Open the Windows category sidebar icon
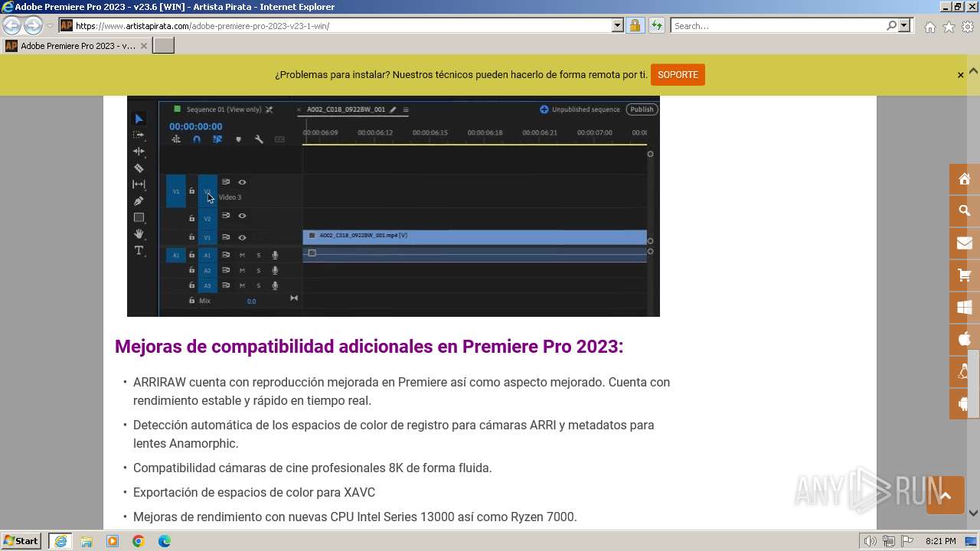 click(965, 308)
